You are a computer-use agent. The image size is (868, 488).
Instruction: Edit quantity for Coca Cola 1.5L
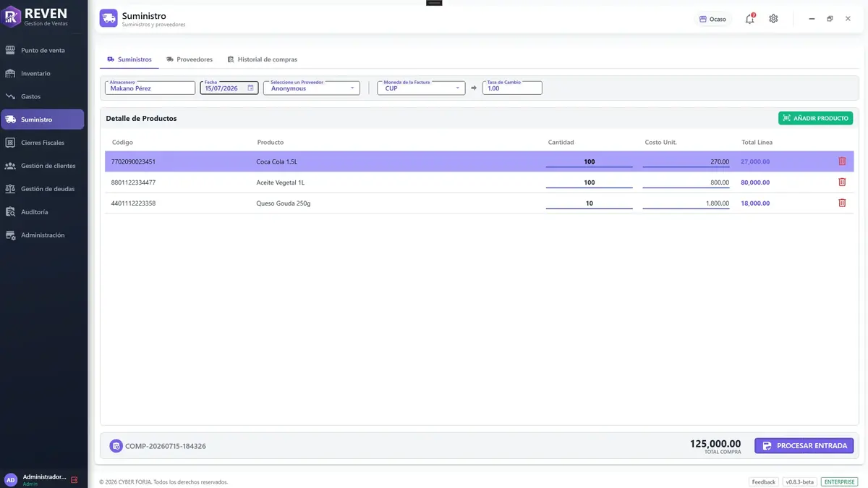(x=590, y=161)
